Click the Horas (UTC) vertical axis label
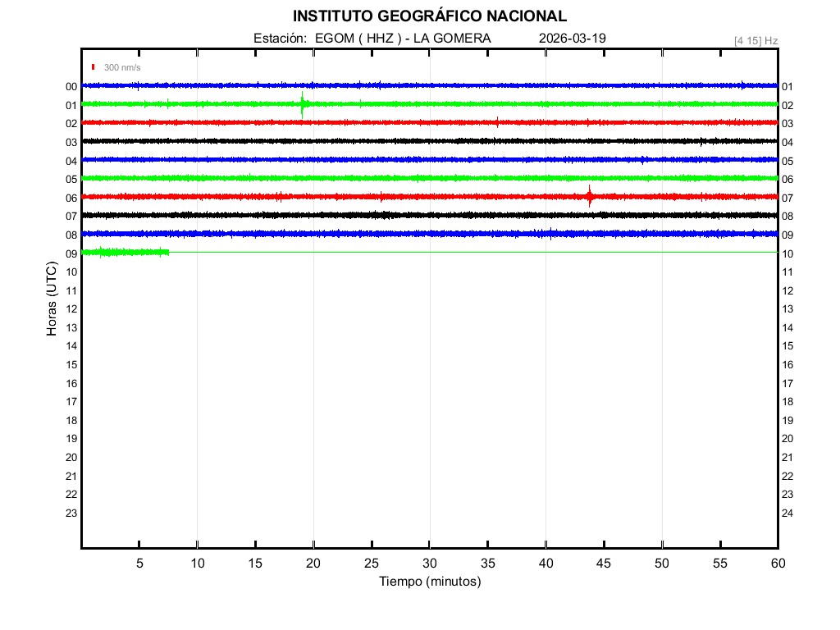Viewport: 840px width, 630px height. coord(52,299)
